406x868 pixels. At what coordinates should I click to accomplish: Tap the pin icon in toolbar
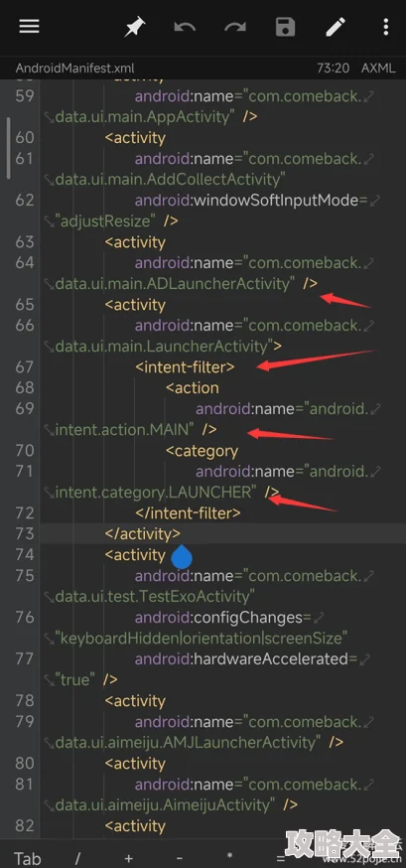(x=134, y=27)
